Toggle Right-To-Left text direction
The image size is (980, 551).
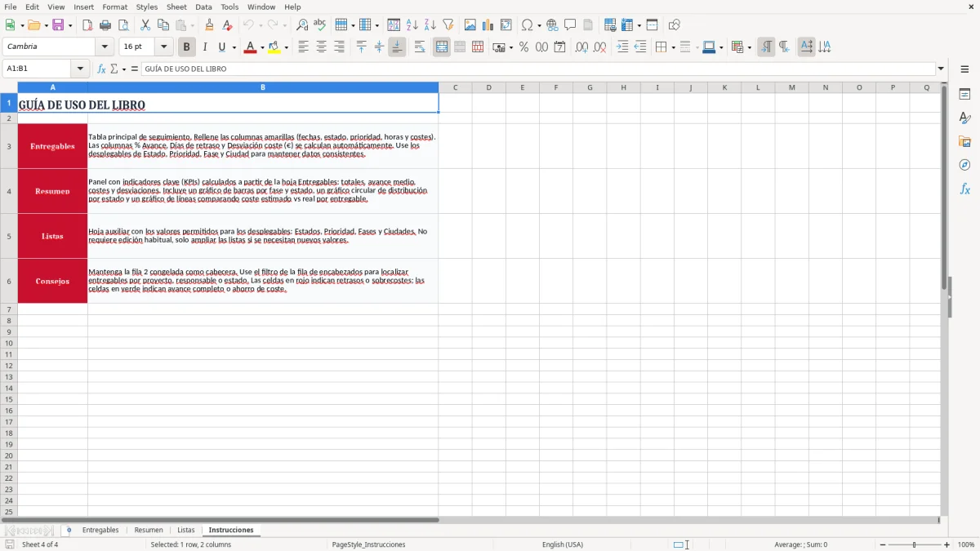point(784,47)
